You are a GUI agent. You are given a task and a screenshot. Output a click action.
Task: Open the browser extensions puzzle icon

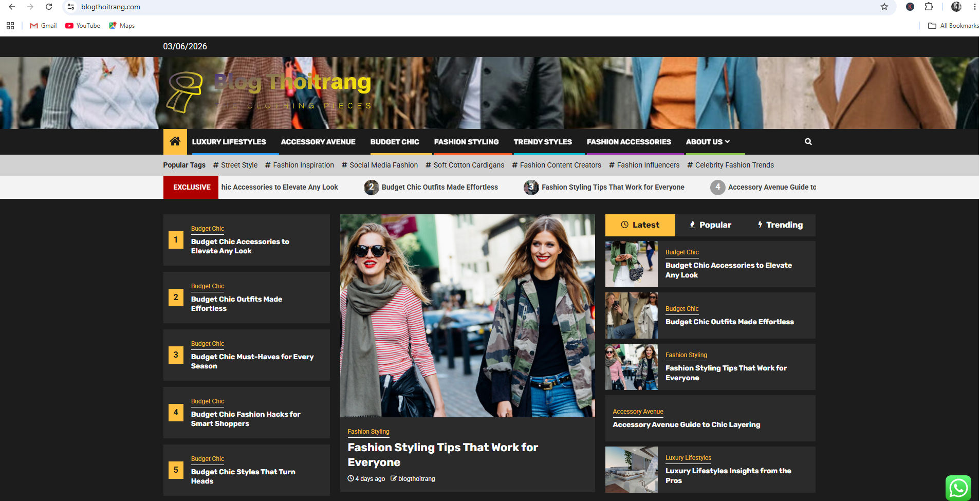point(929,7)
